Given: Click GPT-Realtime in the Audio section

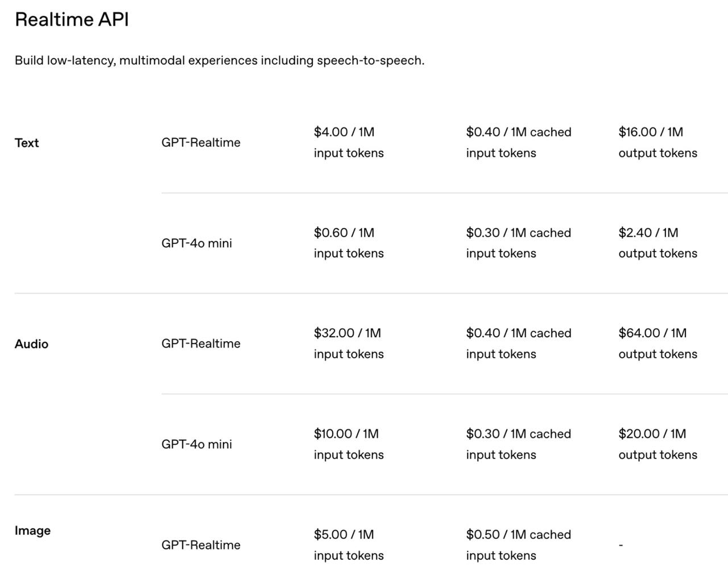Looking at the screenshot, I should 201,344.
